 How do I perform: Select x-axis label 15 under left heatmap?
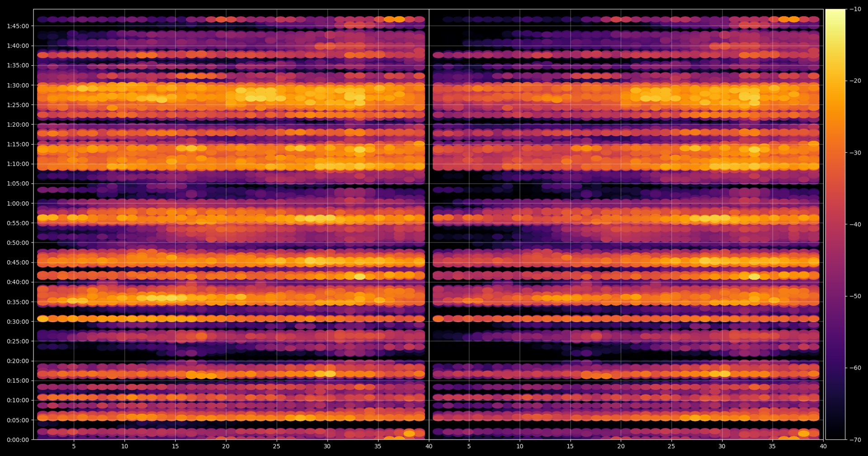pos(175,446)
